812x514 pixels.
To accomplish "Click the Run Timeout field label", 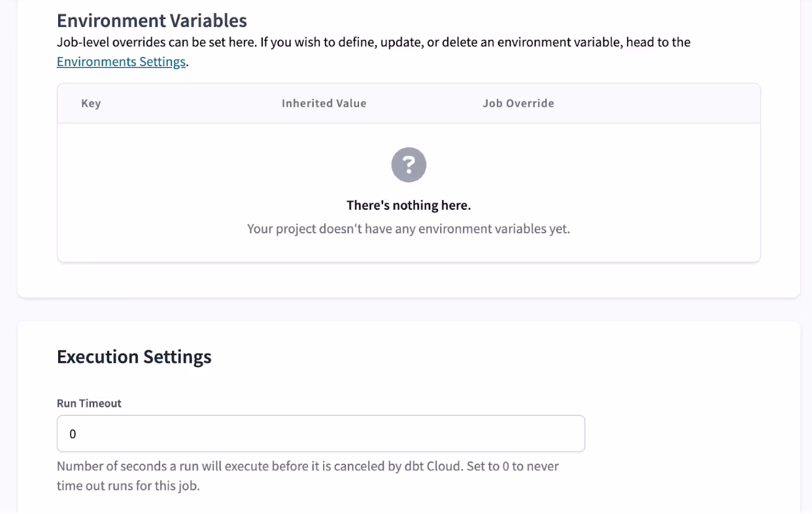I will coord(89,403).
